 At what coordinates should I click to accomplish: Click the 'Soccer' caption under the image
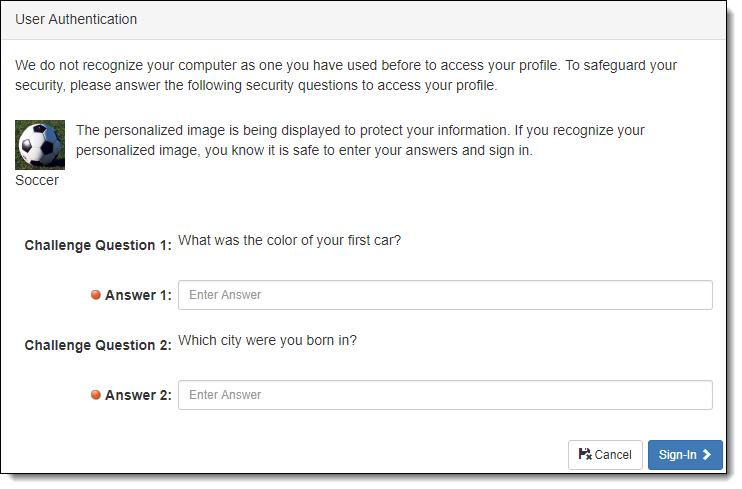point(37,180)
